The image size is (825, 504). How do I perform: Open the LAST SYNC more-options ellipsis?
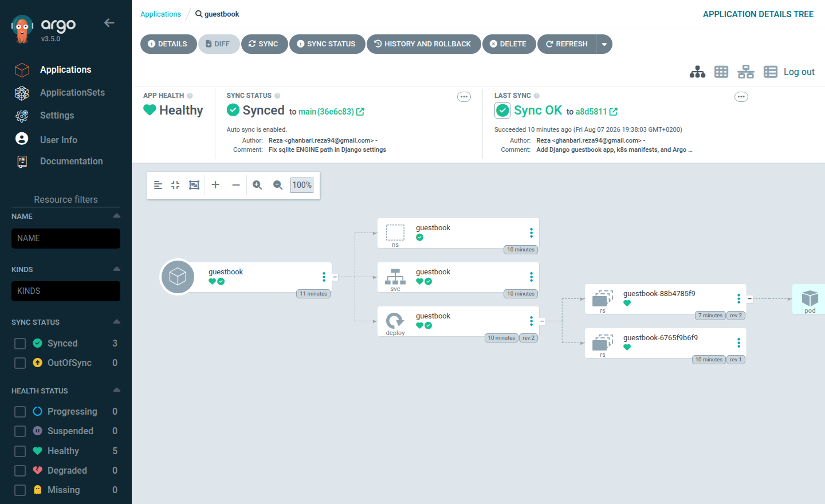[741, 97]
